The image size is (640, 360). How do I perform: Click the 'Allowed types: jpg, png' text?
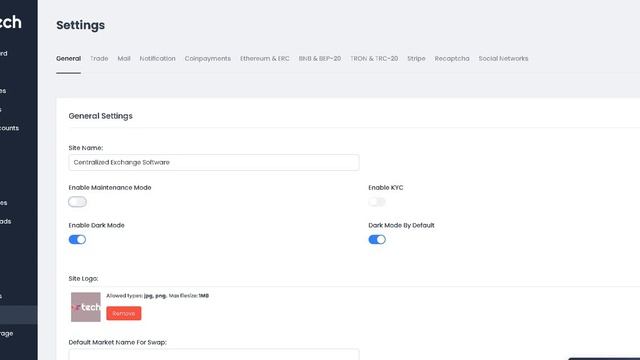click(136, 296)
